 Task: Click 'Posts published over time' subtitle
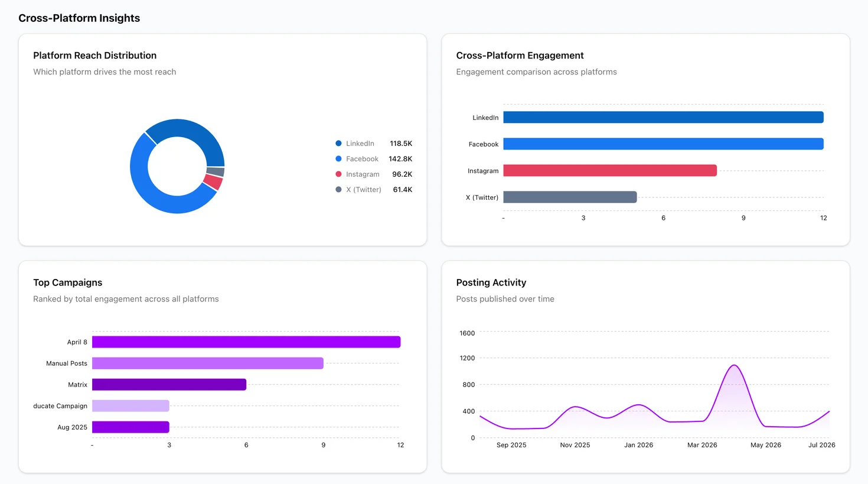pyautogui.click(x=505, y=299)
